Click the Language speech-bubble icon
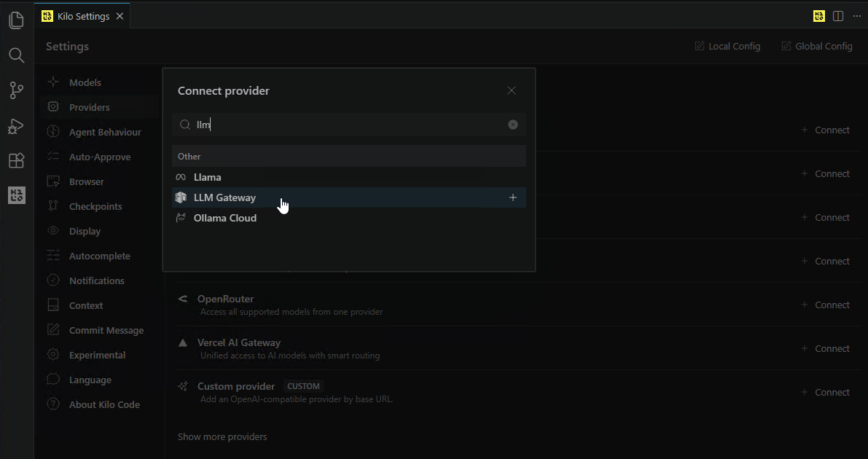 [x=53, y=380]
